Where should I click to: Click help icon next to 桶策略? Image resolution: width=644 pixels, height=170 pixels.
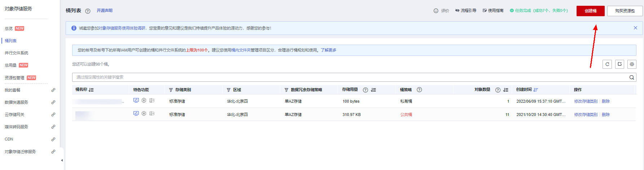click(419, 90)
